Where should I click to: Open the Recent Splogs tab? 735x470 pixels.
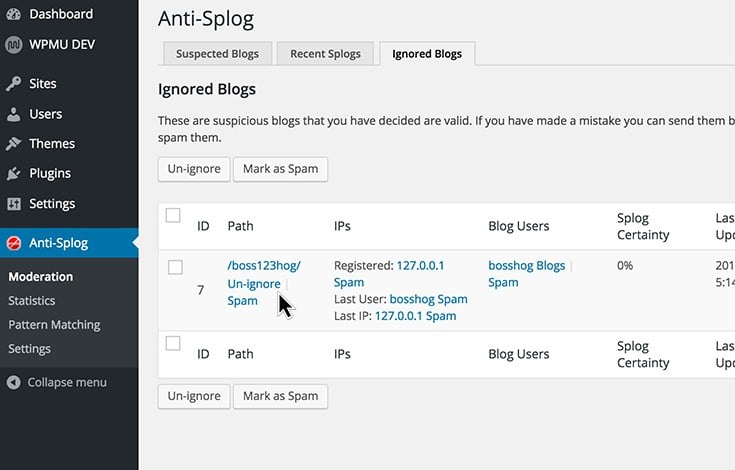pos(325,54)
